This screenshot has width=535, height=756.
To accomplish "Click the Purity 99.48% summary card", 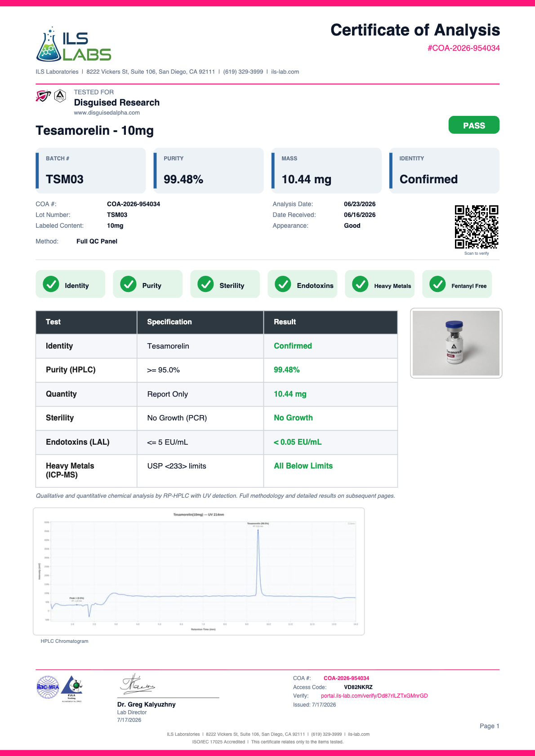I will click(x=209, y=171).
